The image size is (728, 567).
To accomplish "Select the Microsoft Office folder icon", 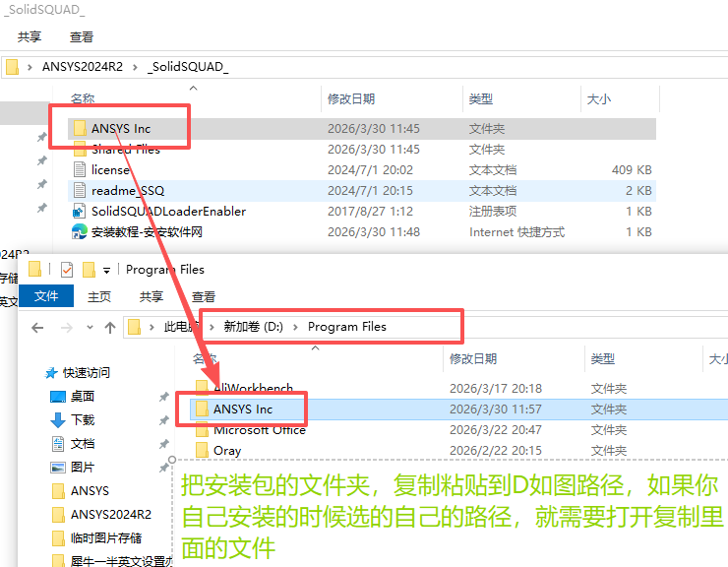I will tap(202, 430).
